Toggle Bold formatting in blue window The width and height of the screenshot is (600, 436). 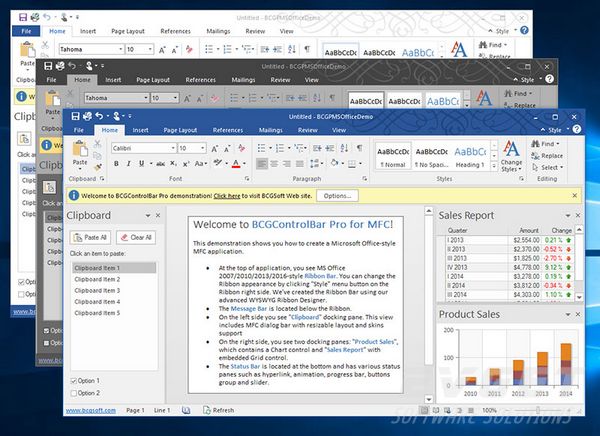click(116, 164)
